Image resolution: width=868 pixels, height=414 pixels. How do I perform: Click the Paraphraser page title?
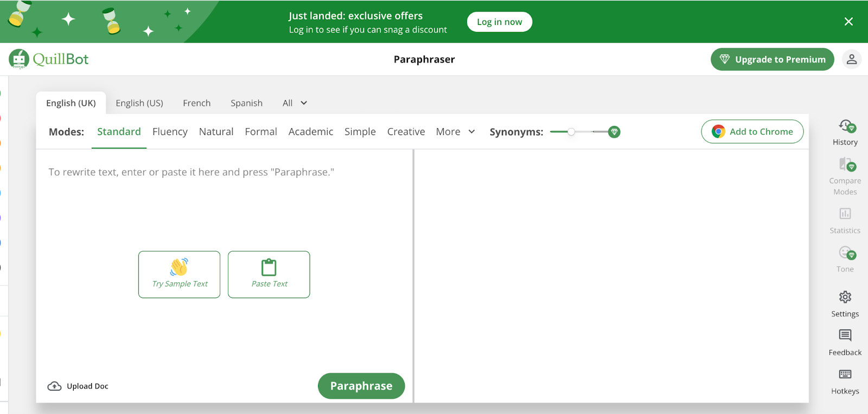point(424,59)
